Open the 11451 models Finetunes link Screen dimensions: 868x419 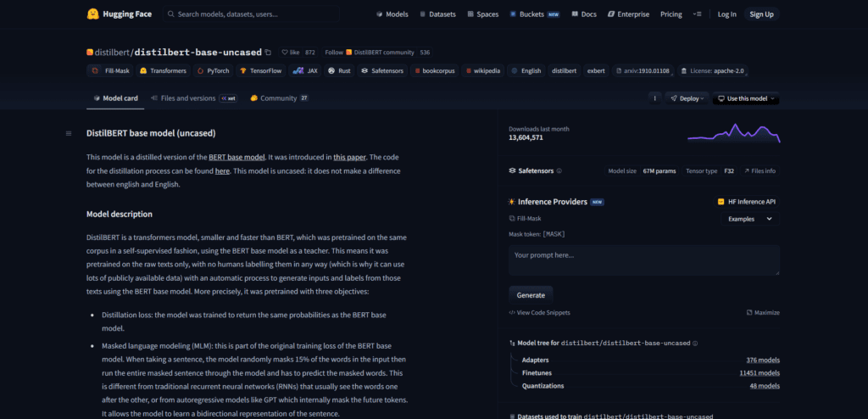click(759, 373)
